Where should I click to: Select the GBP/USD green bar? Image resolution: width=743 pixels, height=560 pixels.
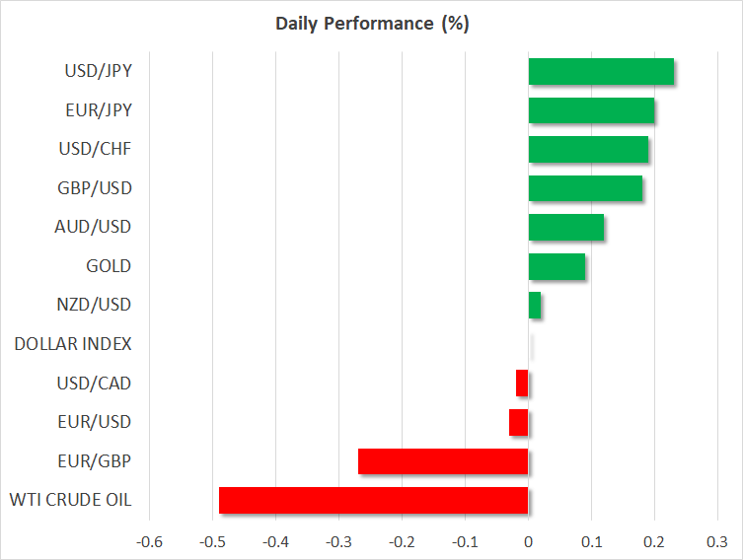585,188
